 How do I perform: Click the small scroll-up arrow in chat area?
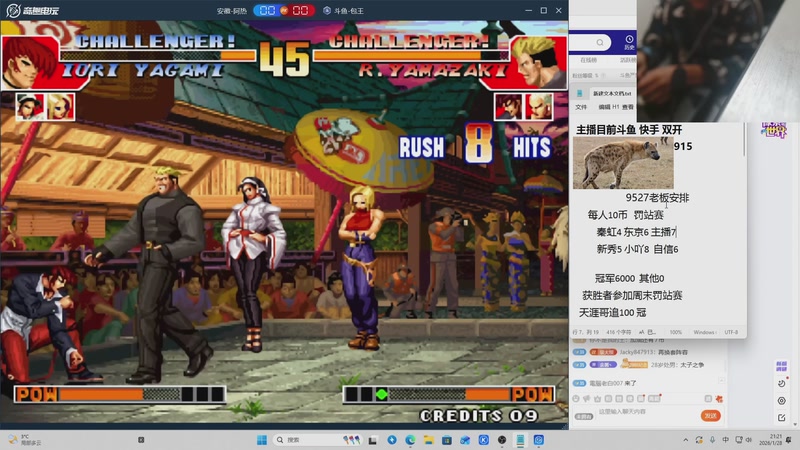tap(721, 380)
